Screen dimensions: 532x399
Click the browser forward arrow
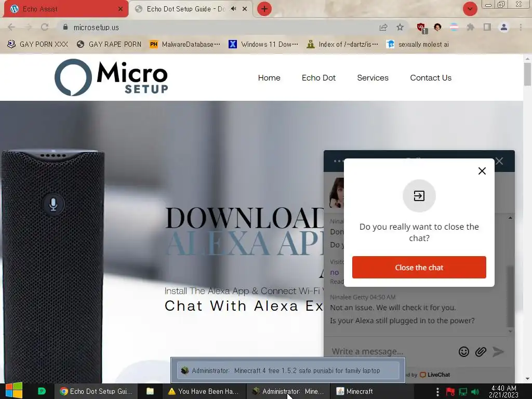[x=28, y=27]
